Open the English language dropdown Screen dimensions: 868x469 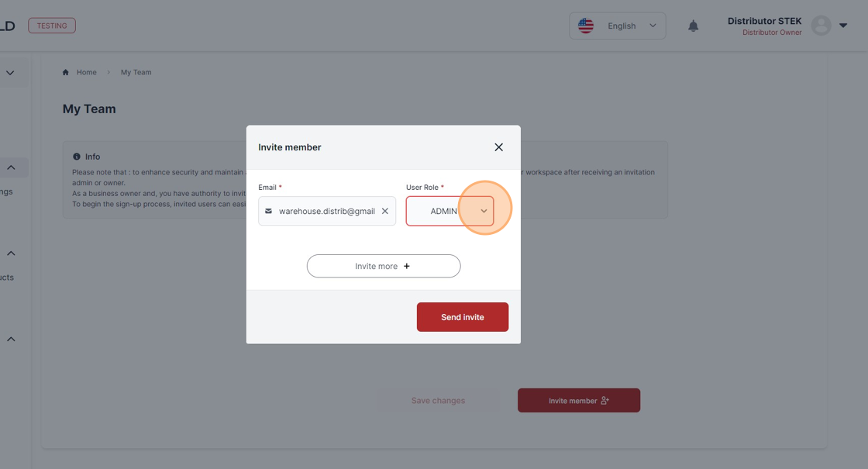[x=617, y=26]
